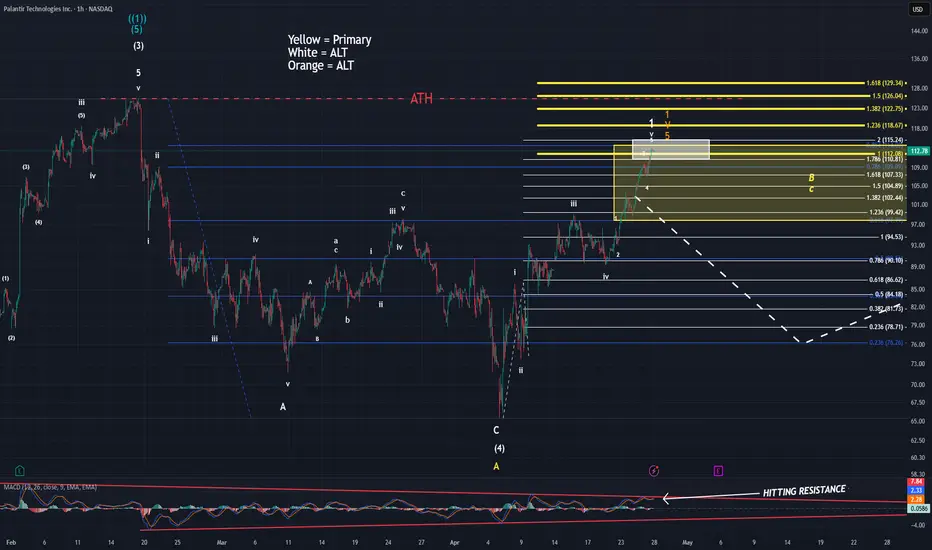Click the red 7.84 MACD value label
Image resolution: width=932 pixels, height=550 pixels.
[x=916, y=482]
